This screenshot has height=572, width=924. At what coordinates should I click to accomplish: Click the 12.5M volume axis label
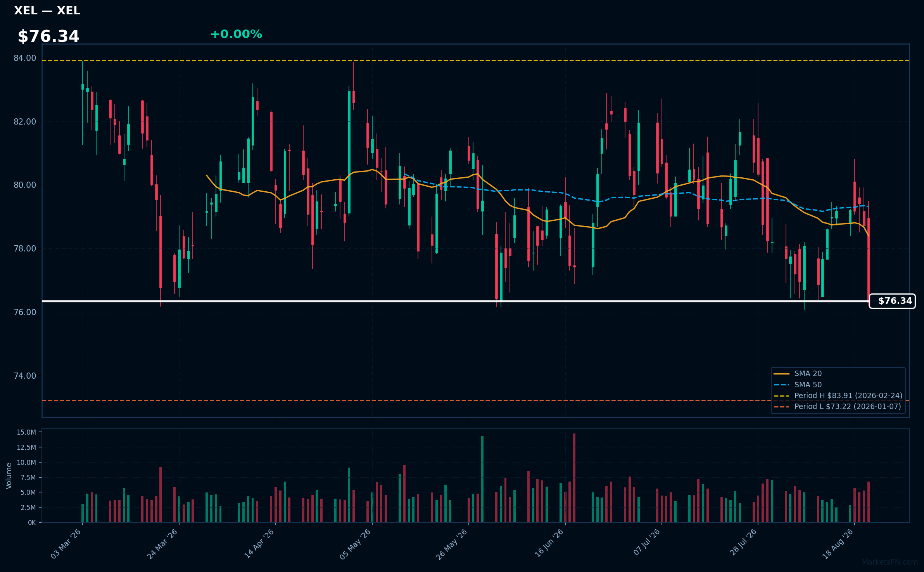(x=26, y=447)
